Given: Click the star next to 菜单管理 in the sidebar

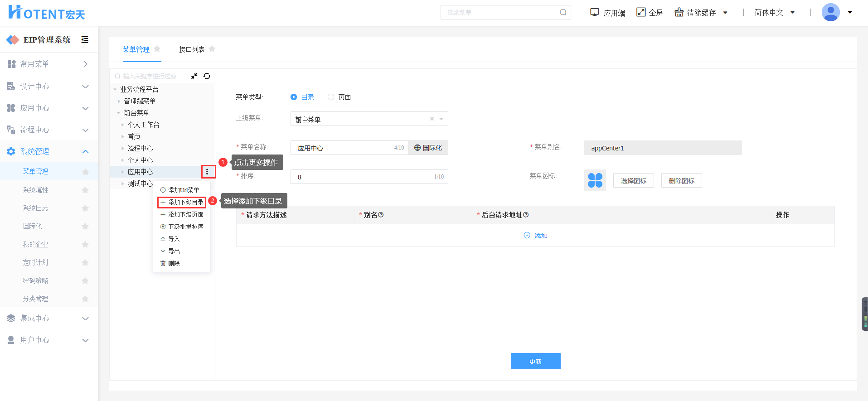Looking at the screenshot, I should [85, 172].
